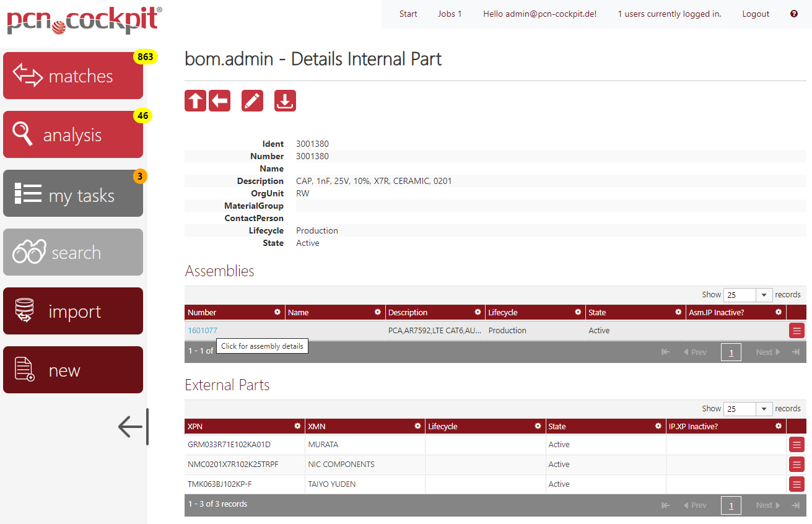The width and height of the screenshot is (812, 524).
Task: Open settings gear on XPN column
Action: click(297, 426)
